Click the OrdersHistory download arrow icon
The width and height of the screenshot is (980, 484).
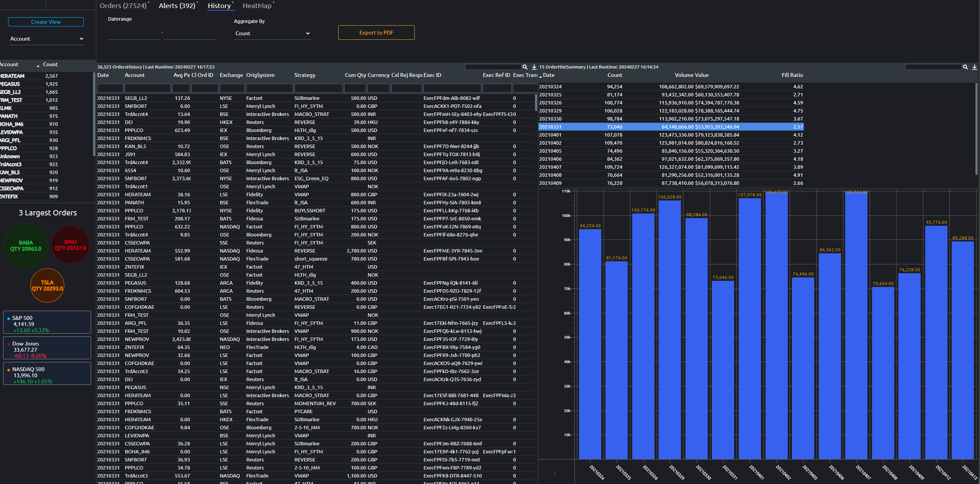[x=534, y=67]
